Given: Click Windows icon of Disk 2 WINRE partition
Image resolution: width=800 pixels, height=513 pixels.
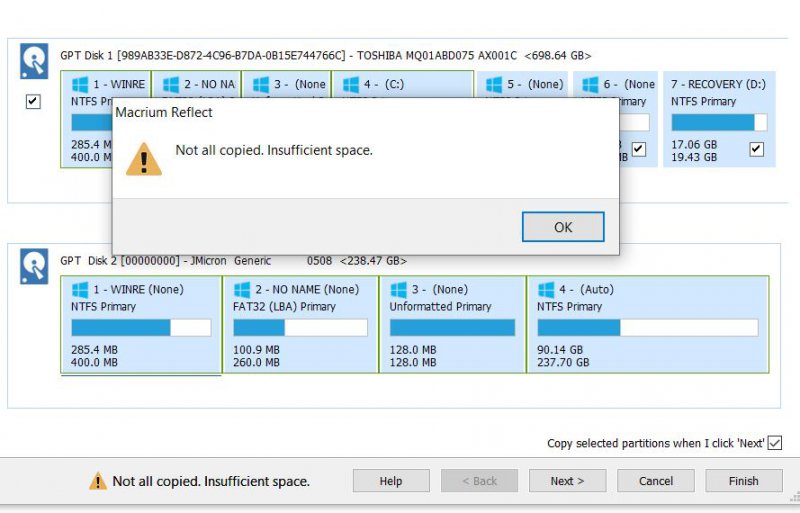Looking at the screenshot, I should [79, 290].
